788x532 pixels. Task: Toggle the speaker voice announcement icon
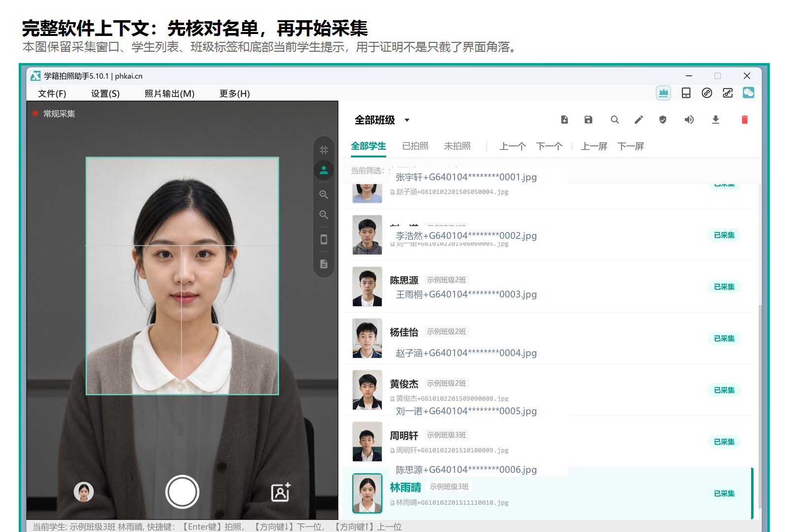coord(689,120)
